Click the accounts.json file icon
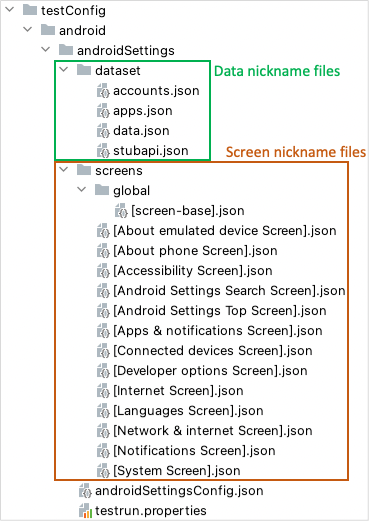376x521 pixels. pos(103,91)
